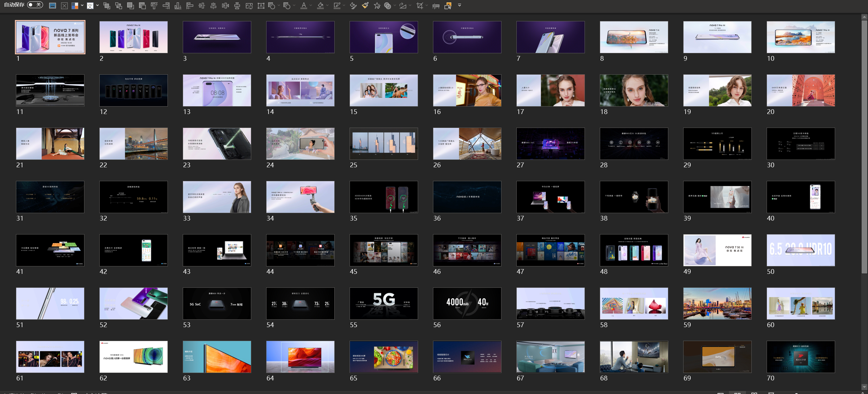The width and height of the screenshot is (868, 394).
Task: Open the merge shapes dropdown arrow
Action: click(x=395, y=5)
